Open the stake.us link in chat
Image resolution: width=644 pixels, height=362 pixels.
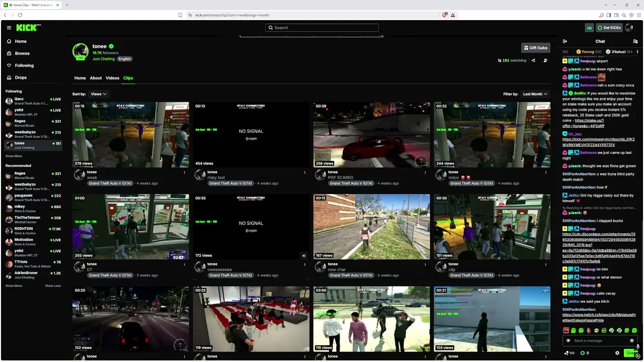[583, 123]
